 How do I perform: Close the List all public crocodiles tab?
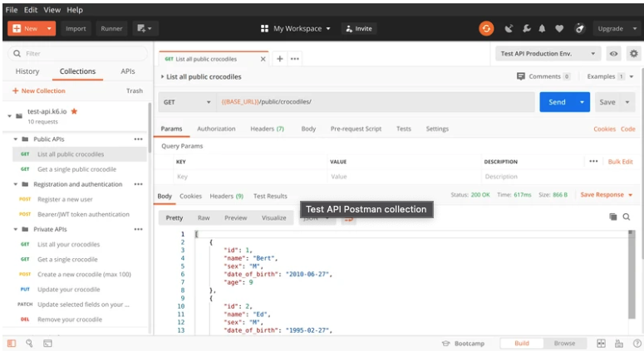263,59
